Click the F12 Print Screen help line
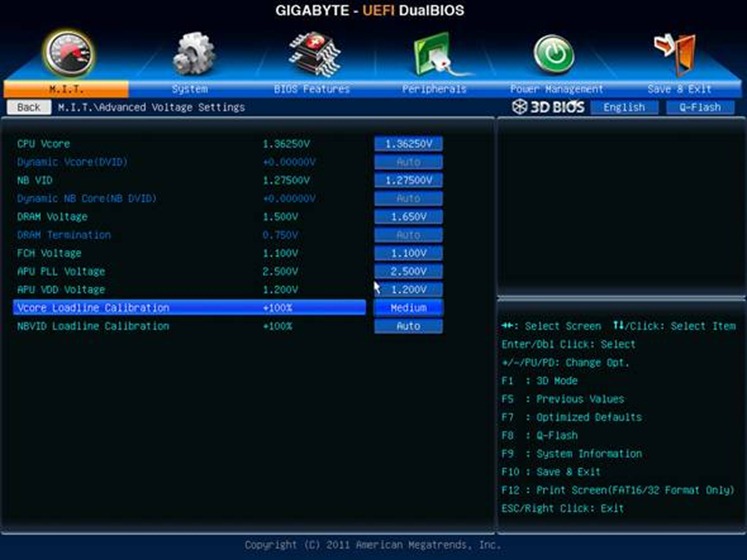The height and width of the screenshot is (560, 747). tap(618, 490)
